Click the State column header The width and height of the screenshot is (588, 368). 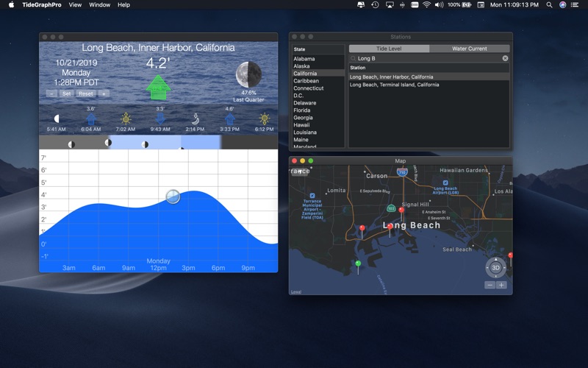click(318, 49)
